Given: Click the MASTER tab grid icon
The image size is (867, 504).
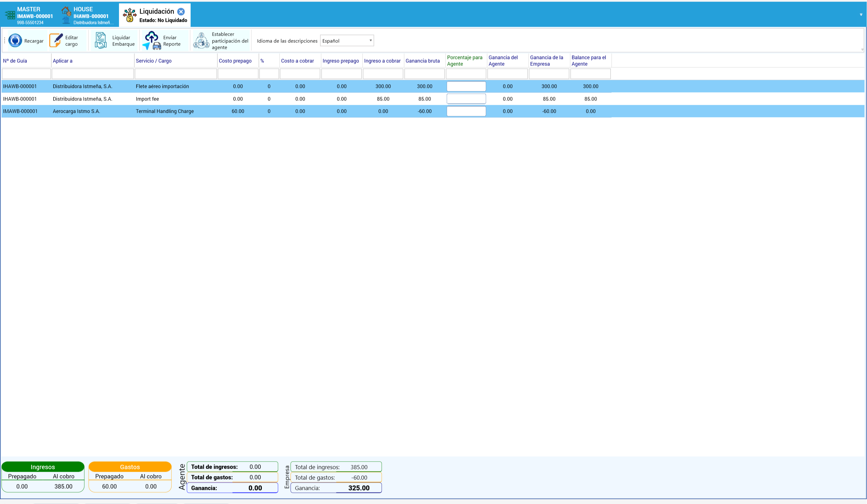Looking at the screenshot, I should click(10, 15).
